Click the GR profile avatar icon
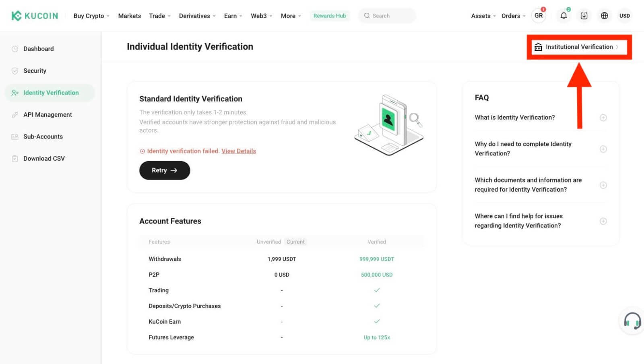The image size is (644, 364). click(x=539, y=16)
